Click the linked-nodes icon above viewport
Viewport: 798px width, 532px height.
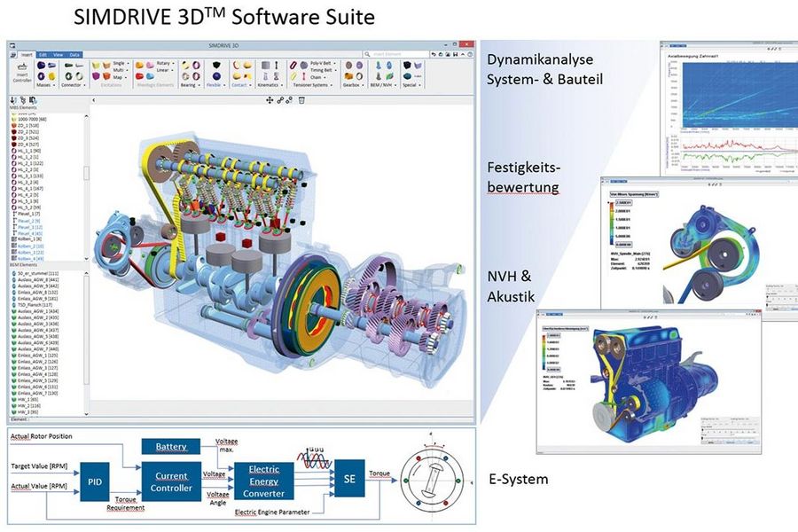(280, 100)
